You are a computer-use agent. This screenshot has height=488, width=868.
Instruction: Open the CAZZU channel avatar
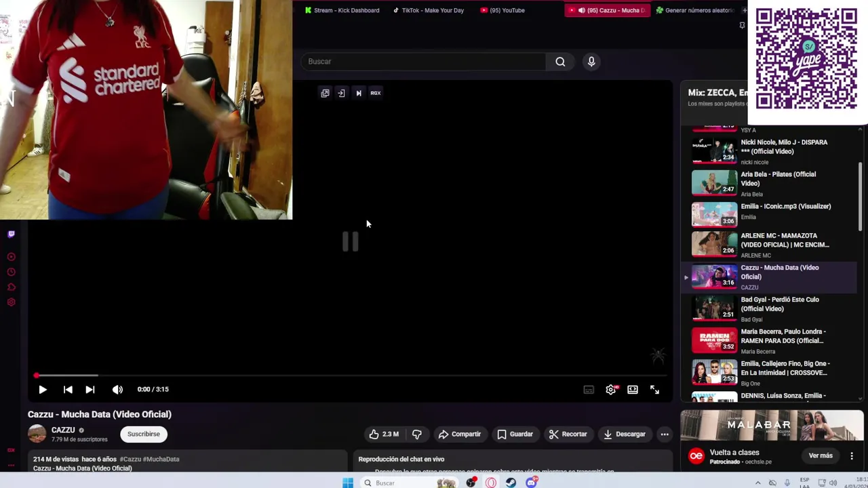point(37,434)
